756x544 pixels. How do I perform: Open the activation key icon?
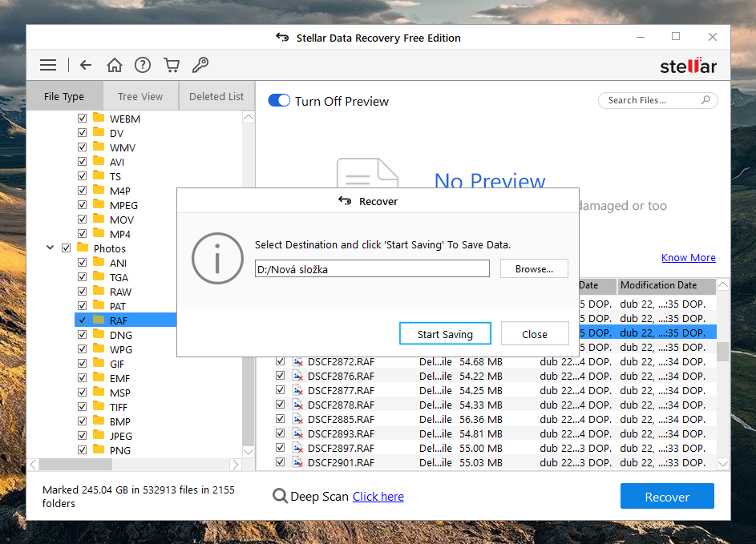point(200,65)
